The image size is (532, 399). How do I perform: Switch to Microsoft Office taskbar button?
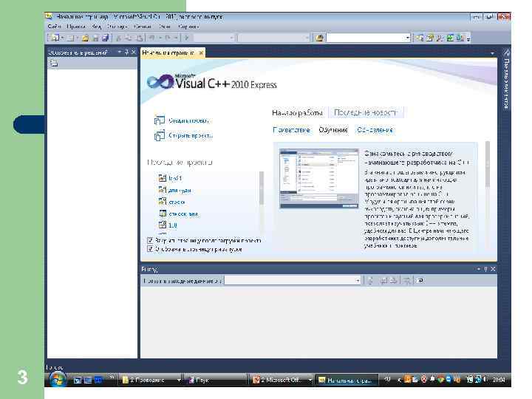coord(282,380)
